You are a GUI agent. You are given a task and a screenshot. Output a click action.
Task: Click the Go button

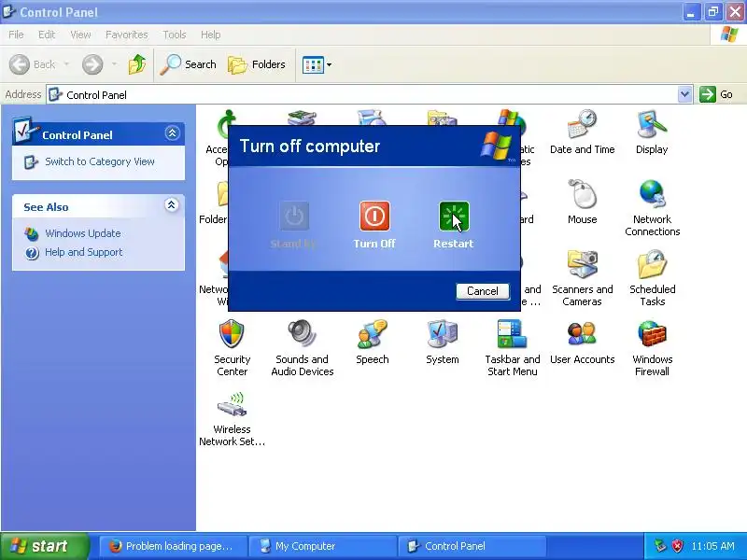(x=716, y=94)
